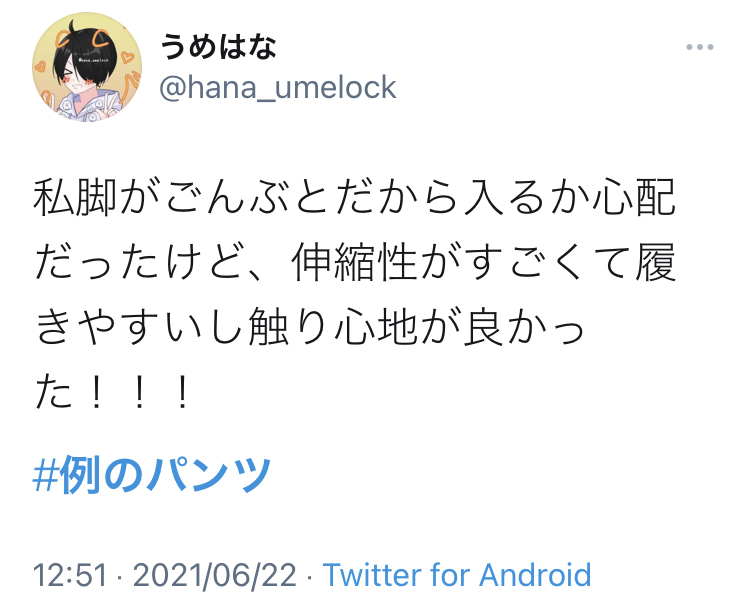Click the tweet's first line starting 私脚が
The height and width of the screenshot is (604, 750).
[354, 197]
